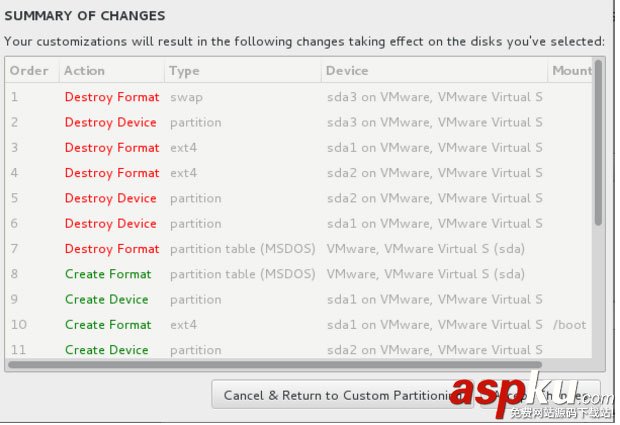The height and width of the screenshot is (425, 620).
Task: Select row 2 Destroy Device sda3
Action: pyautogui.click(x=110, y=122)
